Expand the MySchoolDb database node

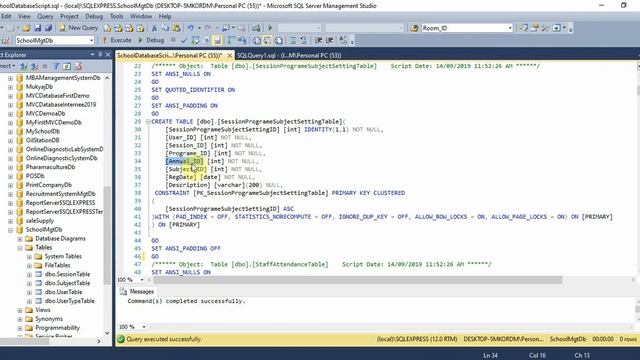(10, 131)
